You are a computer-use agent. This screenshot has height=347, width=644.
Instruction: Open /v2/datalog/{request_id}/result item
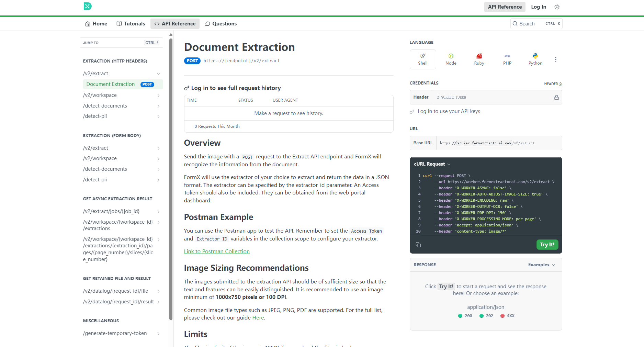point(122,302)
